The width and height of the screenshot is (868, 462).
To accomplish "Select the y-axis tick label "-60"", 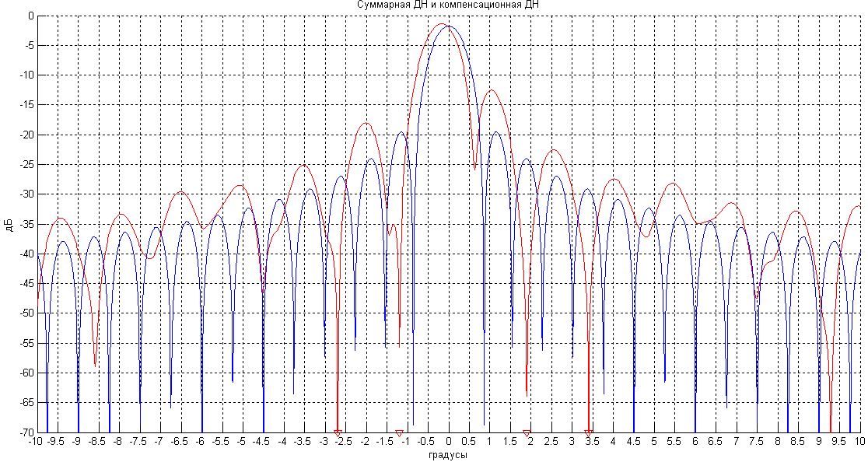I will tap(27, 373).
